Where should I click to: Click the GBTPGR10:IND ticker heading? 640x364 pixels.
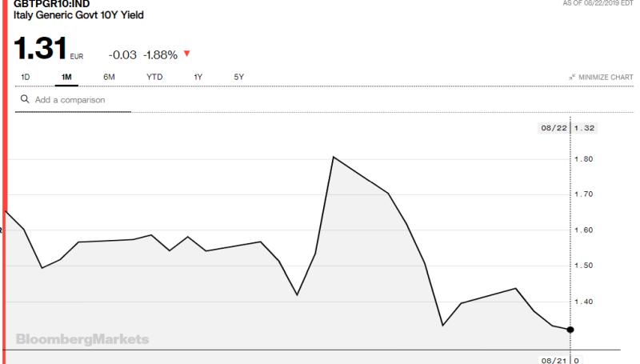pos(51,4)
